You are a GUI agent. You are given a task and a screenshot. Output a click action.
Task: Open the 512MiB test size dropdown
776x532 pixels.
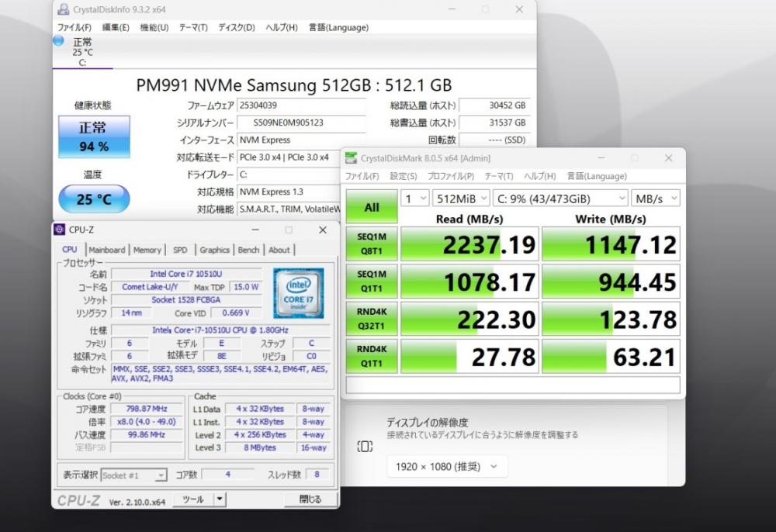[x=461, y=199]
